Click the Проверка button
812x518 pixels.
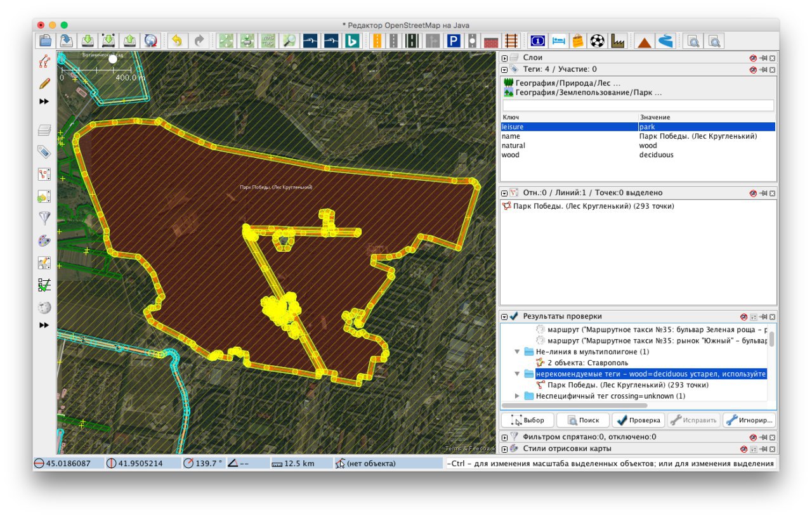click(638, 420)
